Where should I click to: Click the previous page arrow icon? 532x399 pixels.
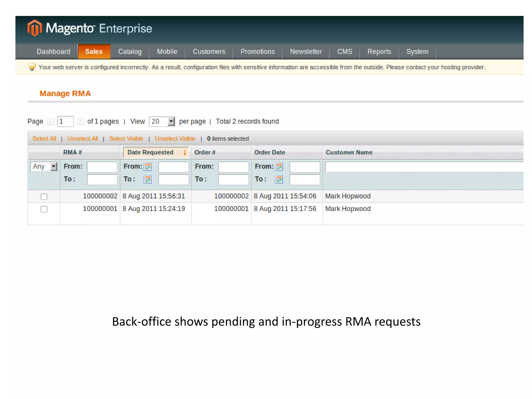pyautogui.click(x=50, y=122)
